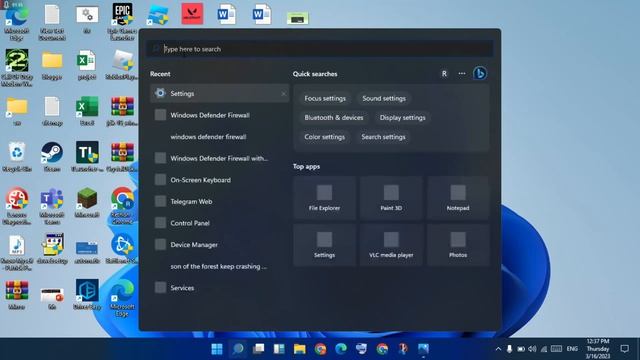Open Services from the Recent list
This screenshot has width=640, height=360.
(219, 288)
